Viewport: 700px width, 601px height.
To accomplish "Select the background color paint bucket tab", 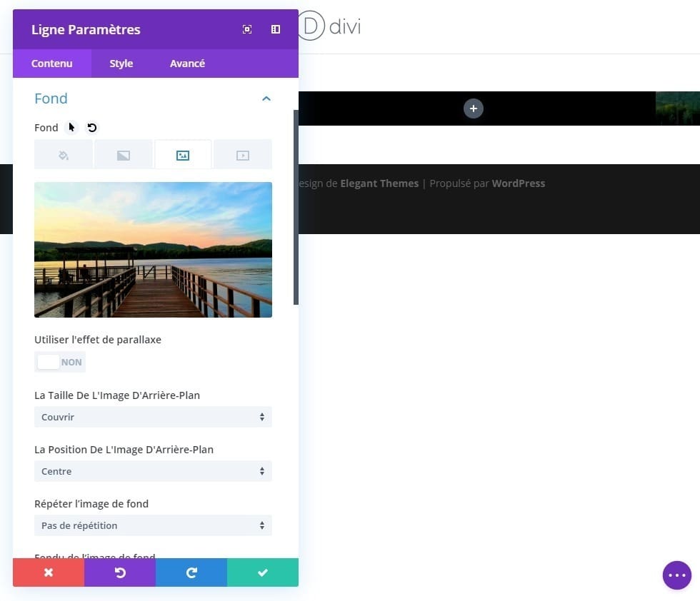I will tap(64, 155).
